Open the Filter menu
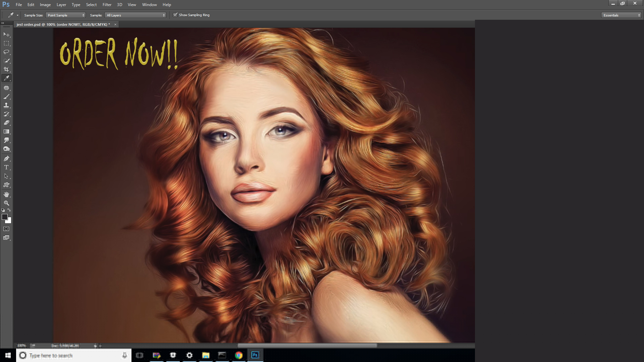 click(x=107, y=4)
